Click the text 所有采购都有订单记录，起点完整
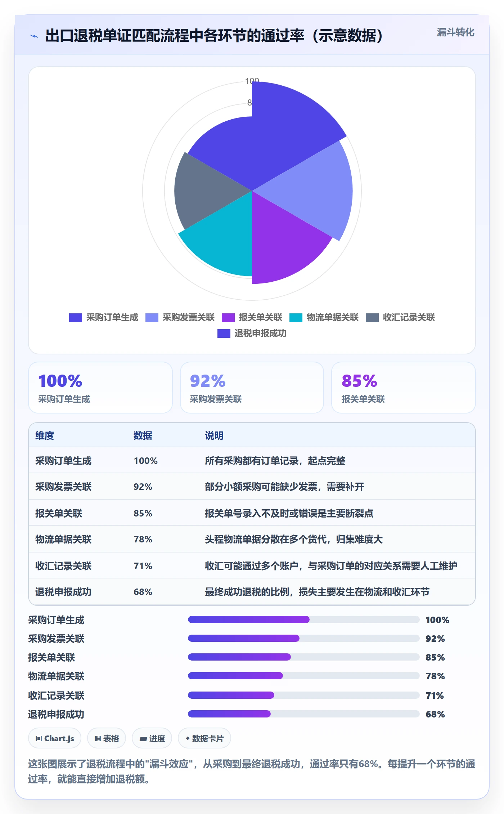 click(275, 461)
